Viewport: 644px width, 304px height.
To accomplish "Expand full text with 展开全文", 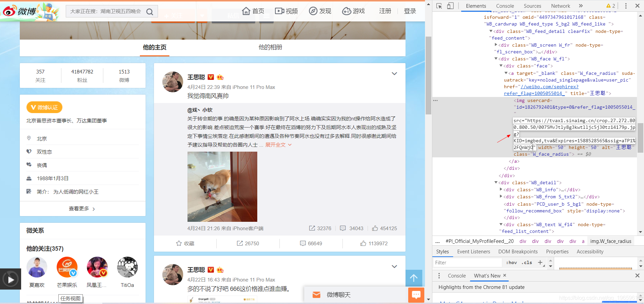I will click(278, 145).
